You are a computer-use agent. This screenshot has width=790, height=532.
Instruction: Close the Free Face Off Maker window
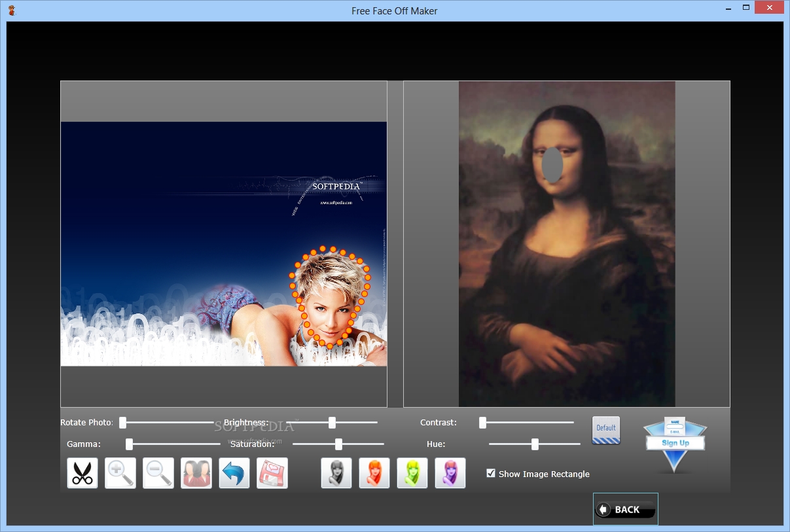click(769, 9)
